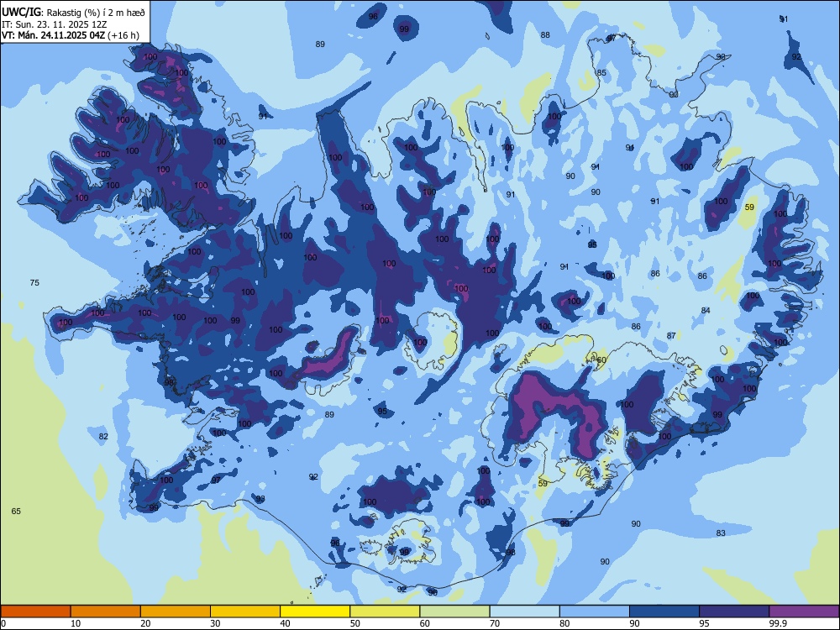Viewport: 840px width, 630px height.
Task: Pick the purple above-99.9 legend swatch
Action: point(804,612)
